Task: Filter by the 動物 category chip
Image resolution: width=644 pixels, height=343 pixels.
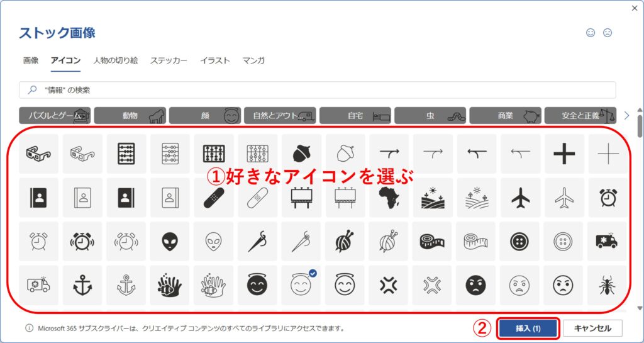Action: pos(130,115)
